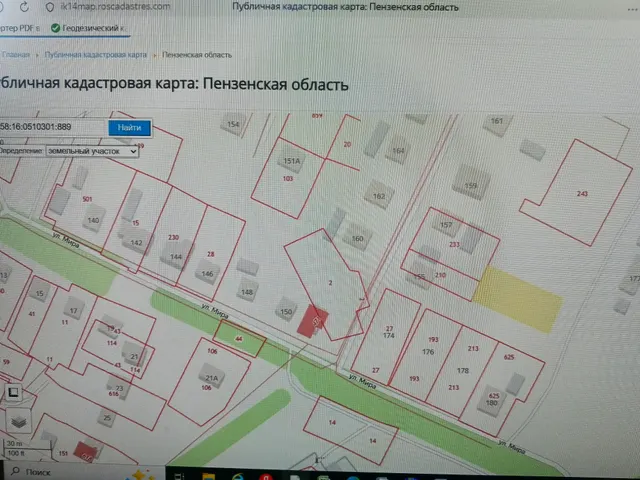
Task: Click the shield site-info icon
Action: click(50, 7)
